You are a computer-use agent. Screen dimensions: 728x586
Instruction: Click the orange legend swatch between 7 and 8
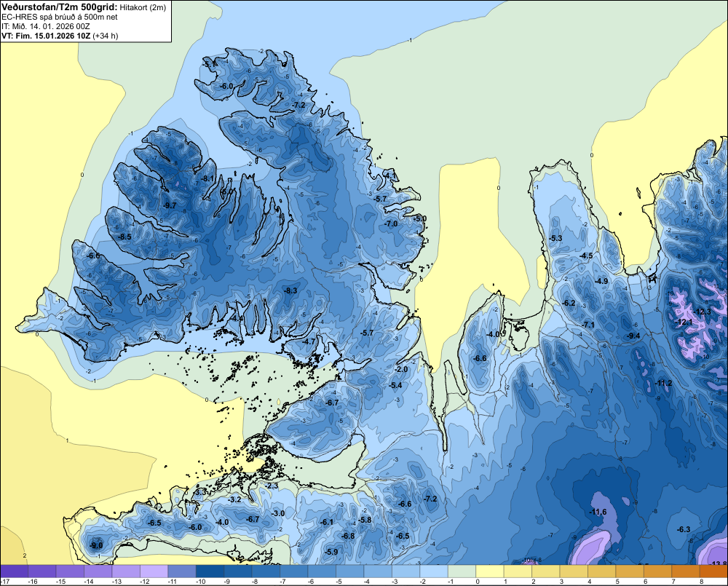(685, 571)
